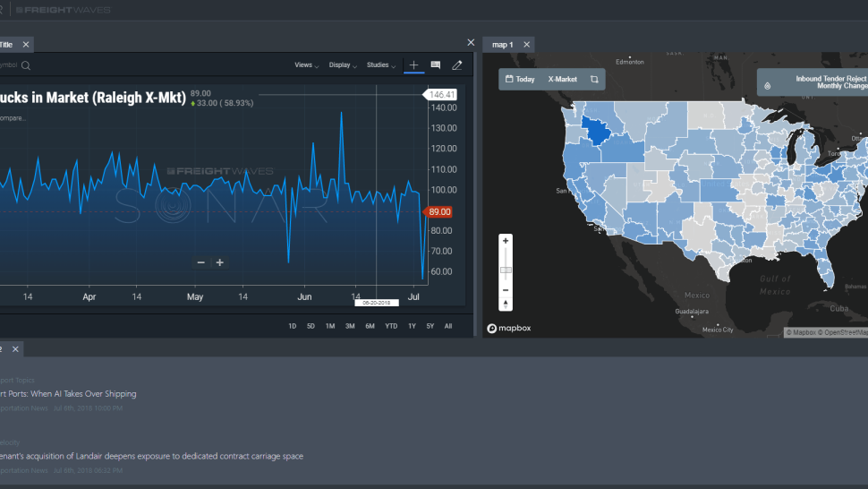Open the chart comment annotation icon

tap(436, 65)
